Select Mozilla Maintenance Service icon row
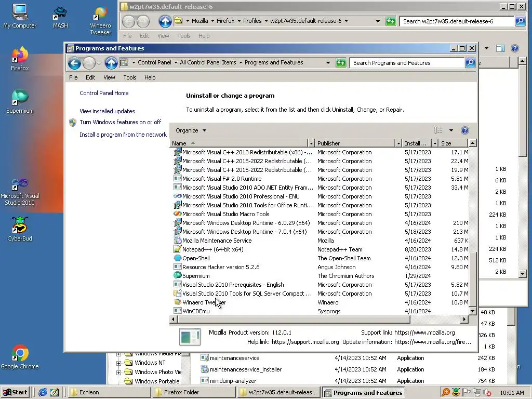This screenshot has width=532, height=399. click(x=178, y=240)
